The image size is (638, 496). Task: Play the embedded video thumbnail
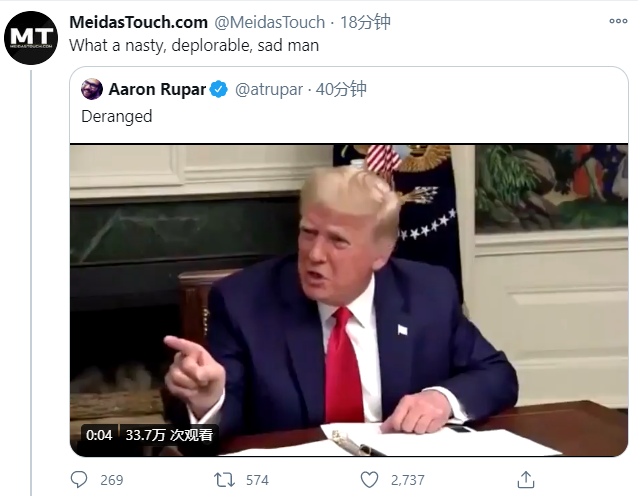coord(349,300)
